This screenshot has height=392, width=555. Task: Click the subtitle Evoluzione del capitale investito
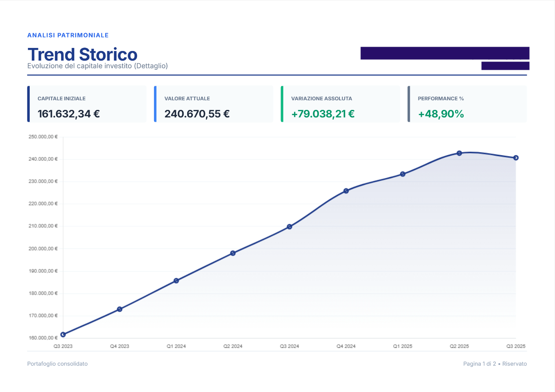[98, 66]
